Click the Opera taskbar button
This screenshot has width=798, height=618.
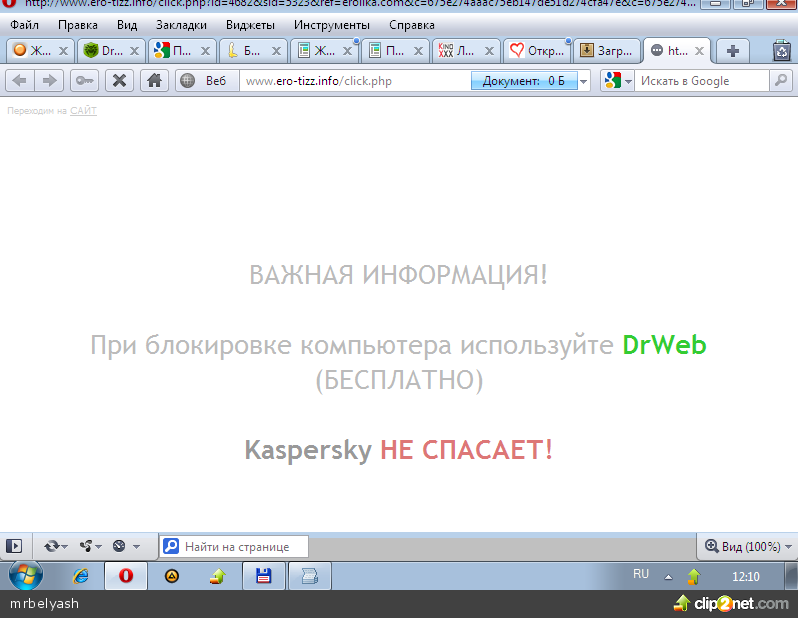126,576
